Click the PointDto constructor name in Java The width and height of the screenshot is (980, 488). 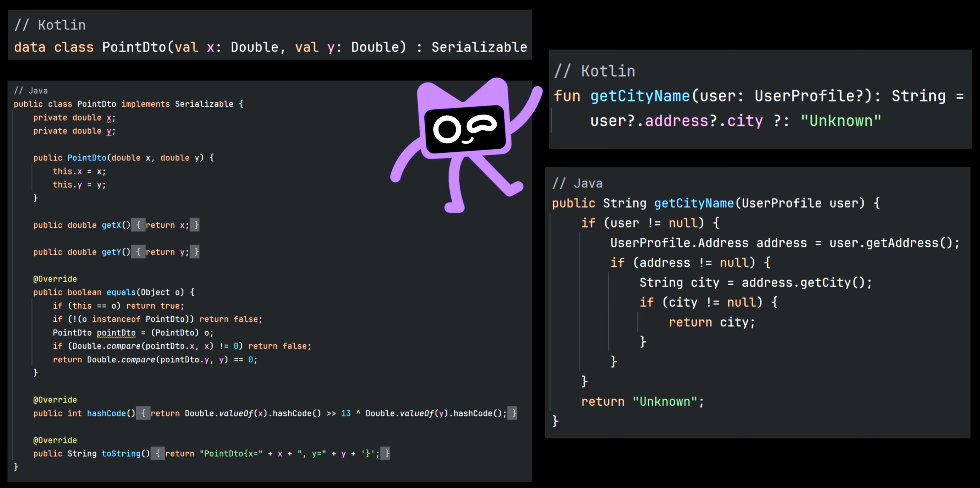87,158
